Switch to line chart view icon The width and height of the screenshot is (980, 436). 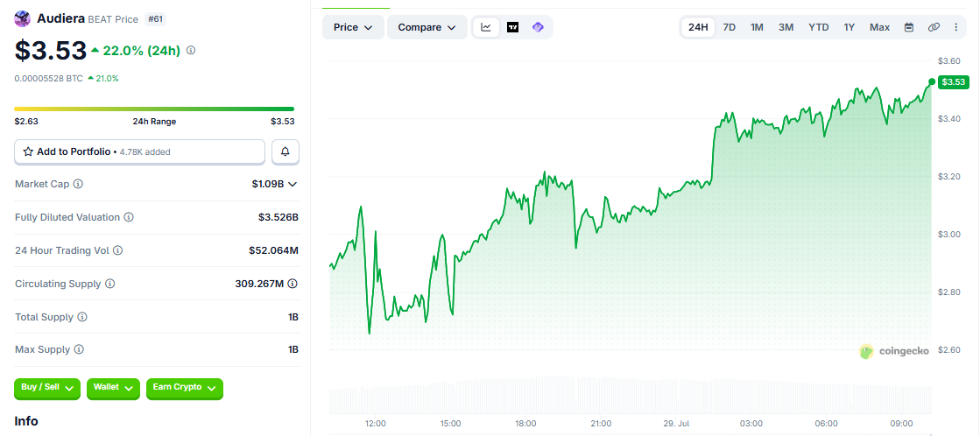coord(486,27)
